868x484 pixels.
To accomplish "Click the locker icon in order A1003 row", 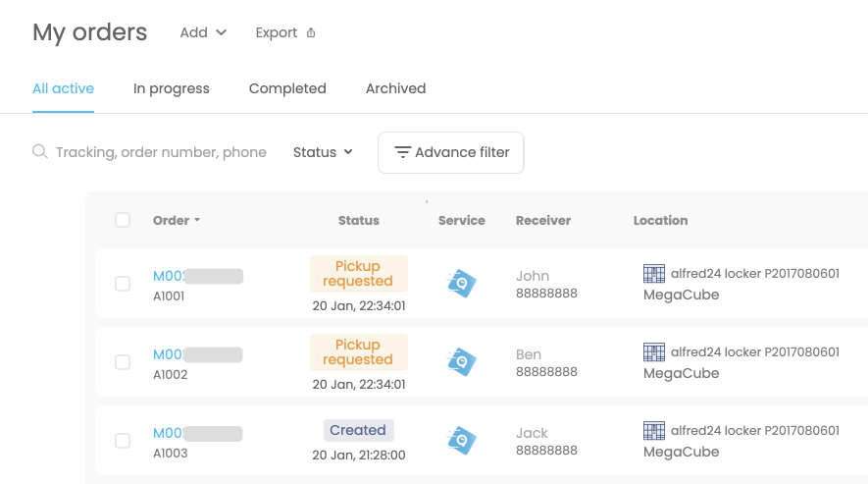I will click(x=654, y=430).
